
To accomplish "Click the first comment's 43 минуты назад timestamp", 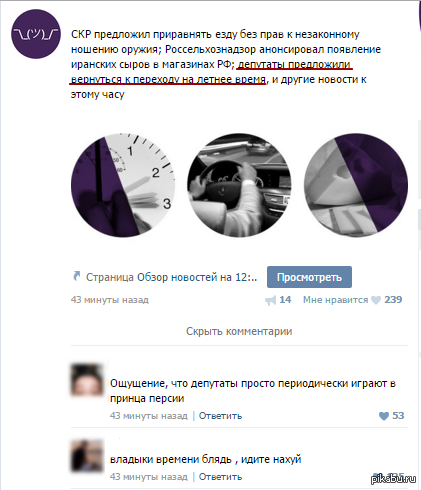I will [x=149, y=416].
